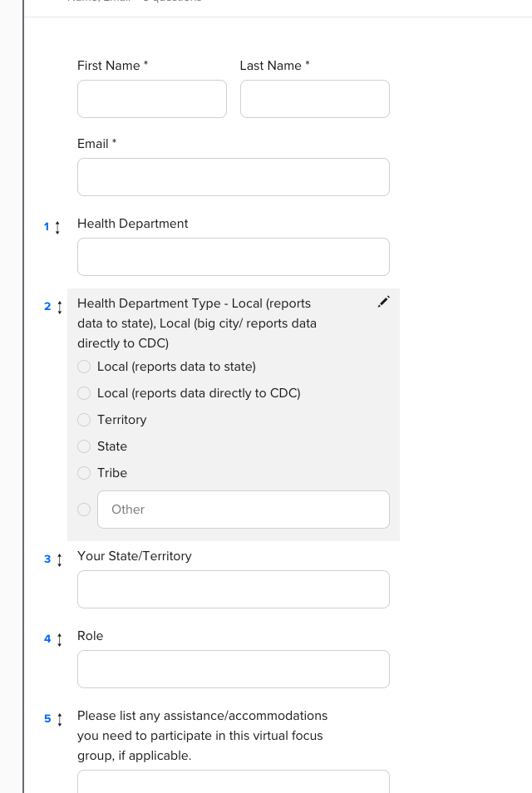Click reorder arrow icon for question 4
The width and height of the screenshot is (532, 793).
(59, 639)
